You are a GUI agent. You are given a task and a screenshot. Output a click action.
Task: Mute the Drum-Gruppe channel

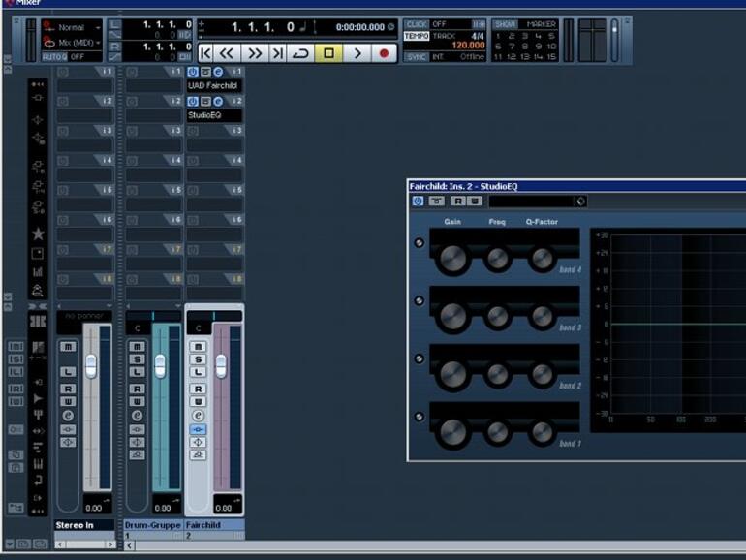click(137, 346)
